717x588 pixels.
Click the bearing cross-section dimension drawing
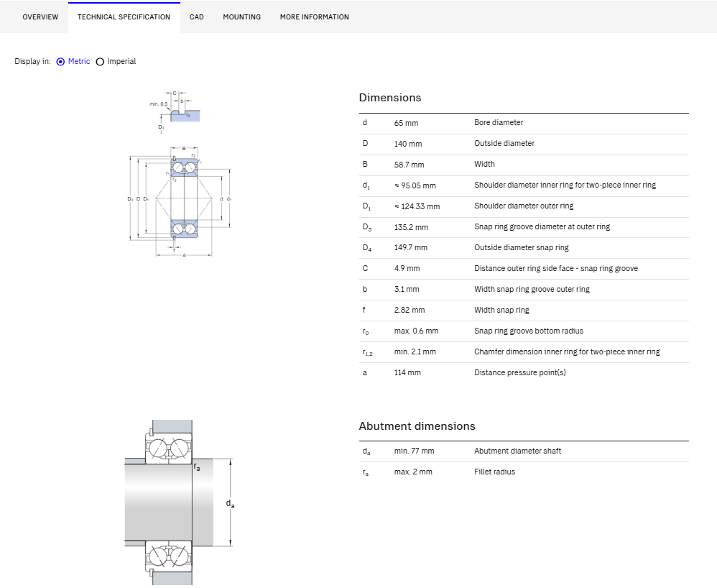click(x=180, y=201)
